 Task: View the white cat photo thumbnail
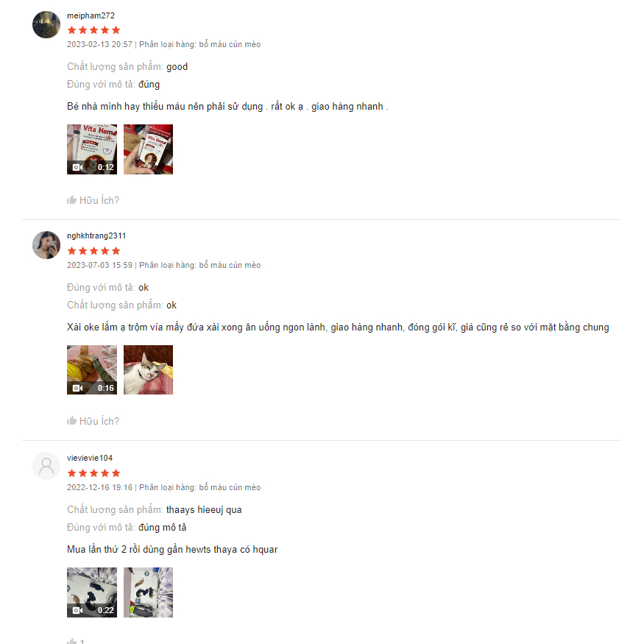tap(148, 370)
